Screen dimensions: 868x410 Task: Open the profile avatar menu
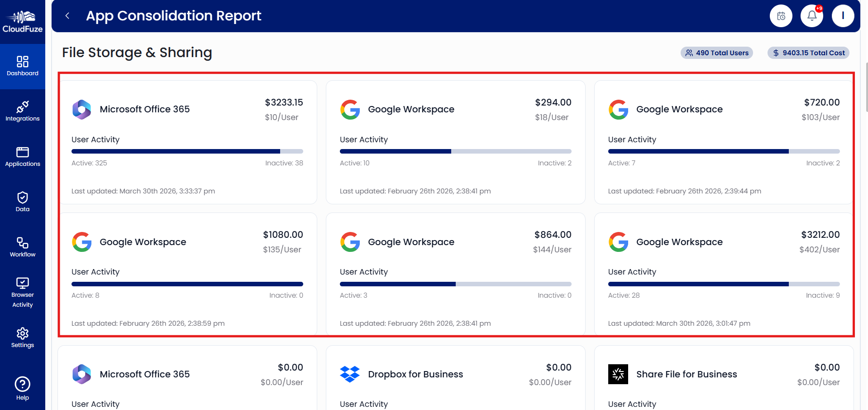tap(843, 16)
